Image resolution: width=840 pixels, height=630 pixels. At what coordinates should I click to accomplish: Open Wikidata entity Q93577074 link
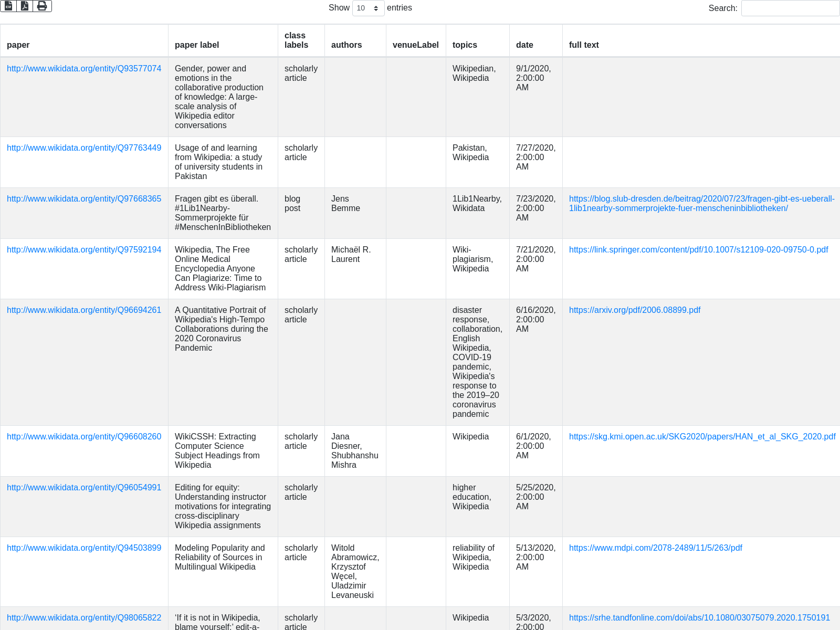(84, 69)
